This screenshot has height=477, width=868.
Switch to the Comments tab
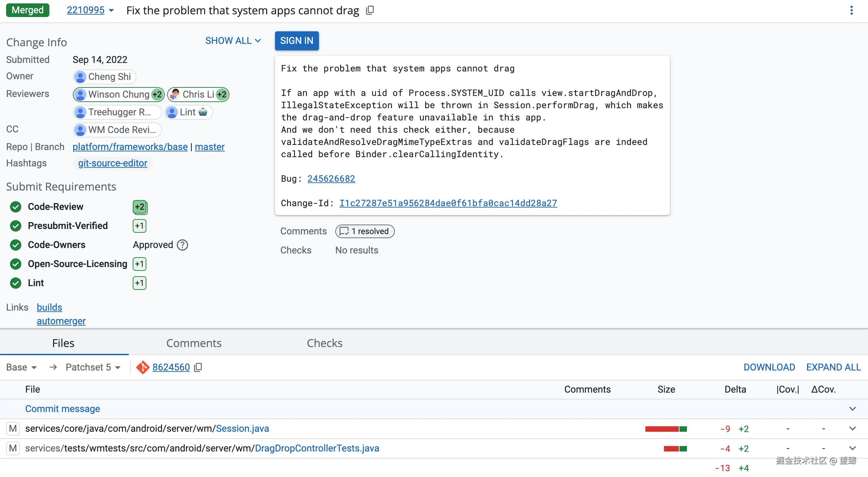coord(194,343)
